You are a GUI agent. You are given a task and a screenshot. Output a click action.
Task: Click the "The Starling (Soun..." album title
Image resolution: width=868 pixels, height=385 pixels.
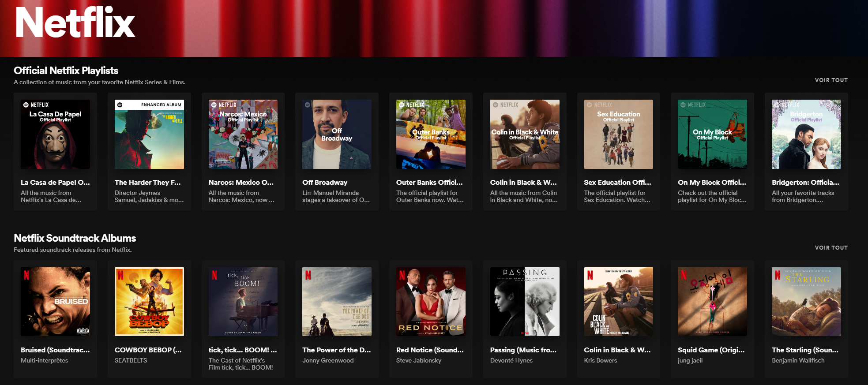point(805,350)
